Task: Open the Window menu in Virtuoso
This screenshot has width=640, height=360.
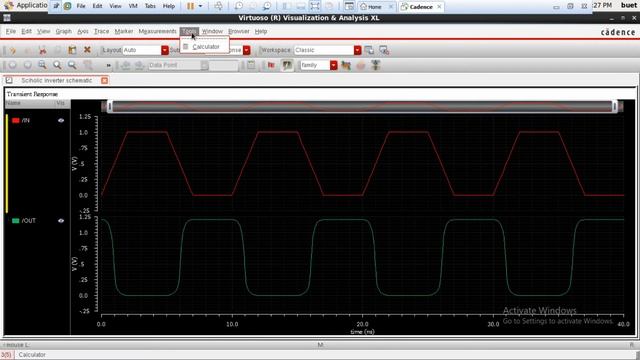Action: coord(212,31)
